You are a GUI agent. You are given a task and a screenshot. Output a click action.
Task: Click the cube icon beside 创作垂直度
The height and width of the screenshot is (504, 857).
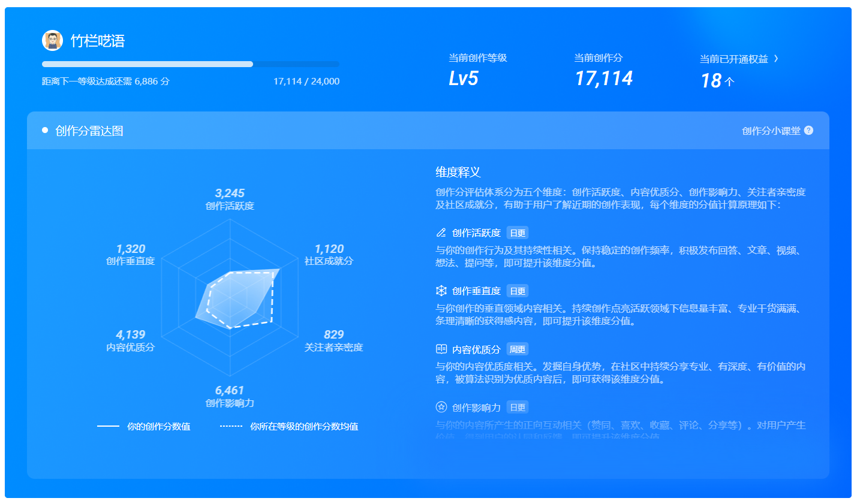click(x=441, y=291)
